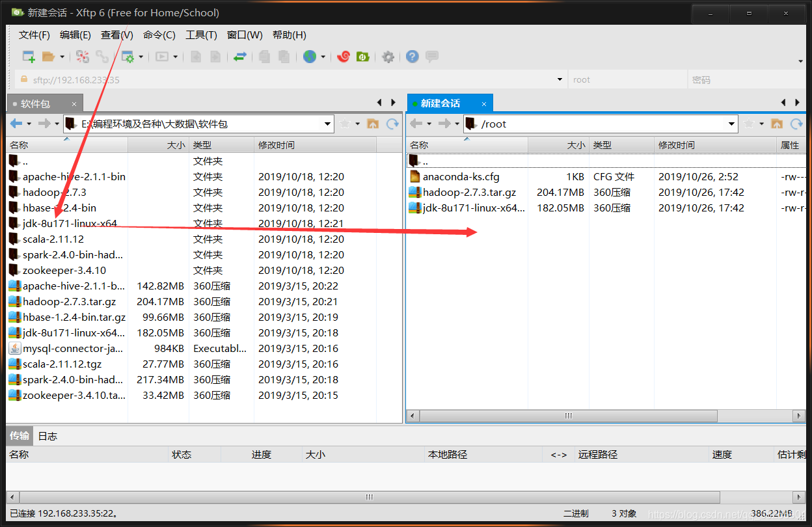Select the local jdk-8u171-linux-x64 folder
The image size is (812, 527).
click(70, 223)
